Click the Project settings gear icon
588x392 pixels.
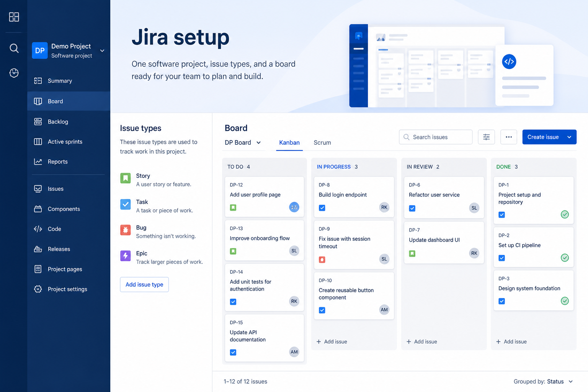coord(38,289)
